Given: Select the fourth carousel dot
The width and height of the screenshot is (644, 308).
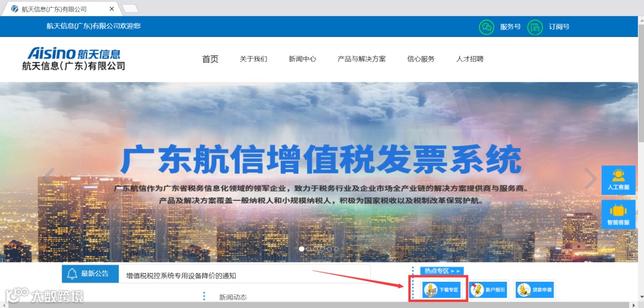Looking at the screenshot, I should pyautogui.click(x=323, y=249).
